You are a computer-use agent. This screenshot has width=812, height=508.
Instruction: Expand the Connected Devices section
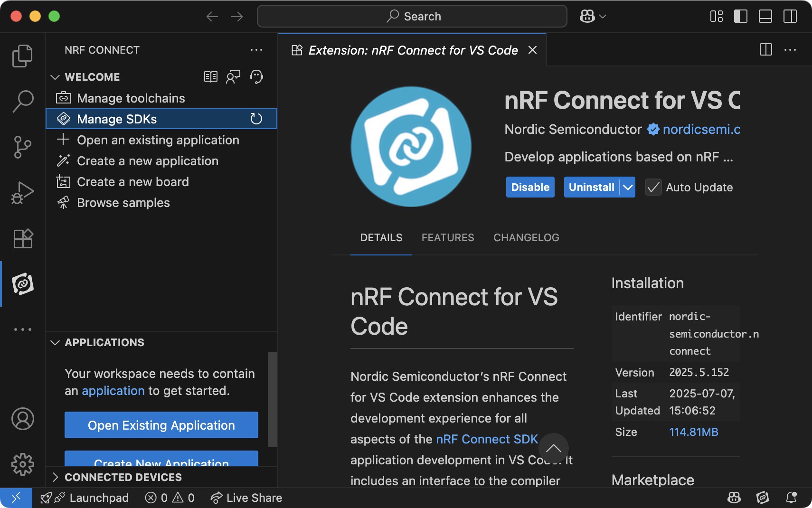(55, 477)
